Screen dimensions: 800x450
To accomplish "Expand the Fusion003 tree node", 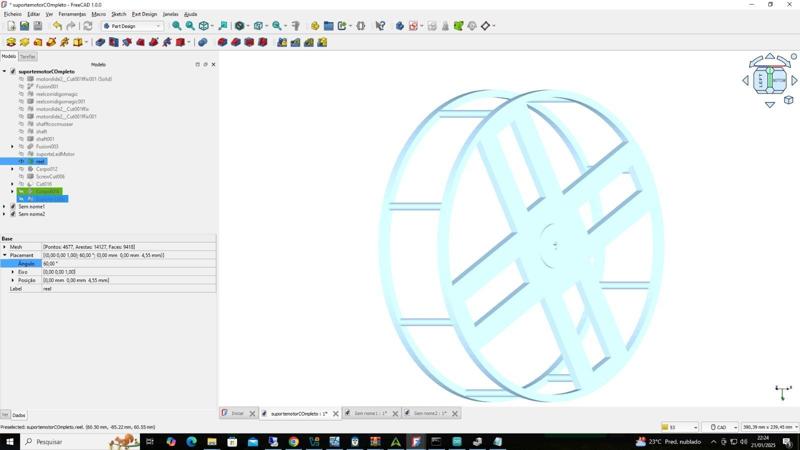I will (12, 146).
